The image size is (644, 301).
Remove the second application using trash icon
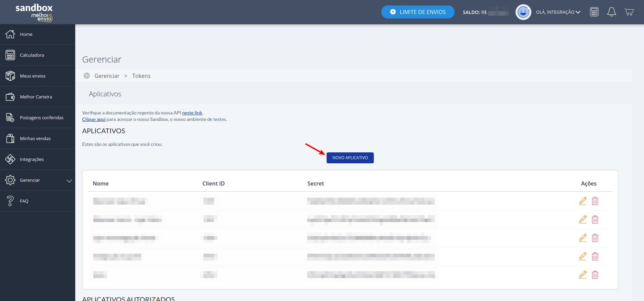click(595, 219)
